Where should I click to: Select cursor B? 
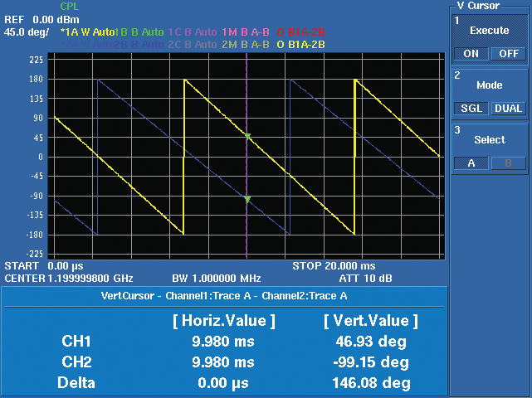[x=508, y=163]
